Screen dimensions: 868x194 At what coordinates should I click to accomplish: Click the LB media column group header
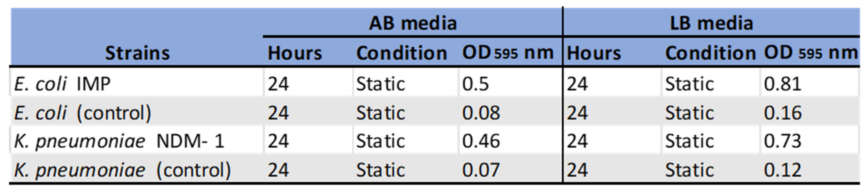(x=711, y=23)
